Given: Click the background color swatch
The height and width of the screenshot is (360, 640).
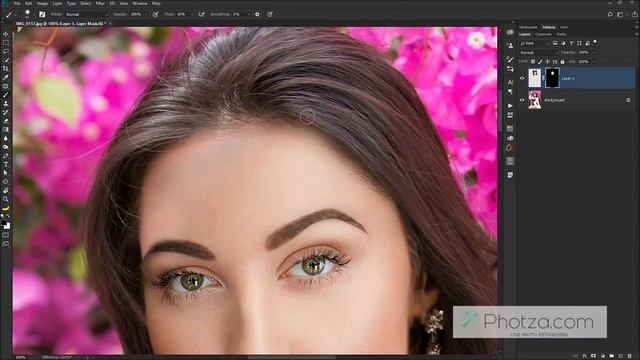Looking at the screenshot, I should coord(7,226).
